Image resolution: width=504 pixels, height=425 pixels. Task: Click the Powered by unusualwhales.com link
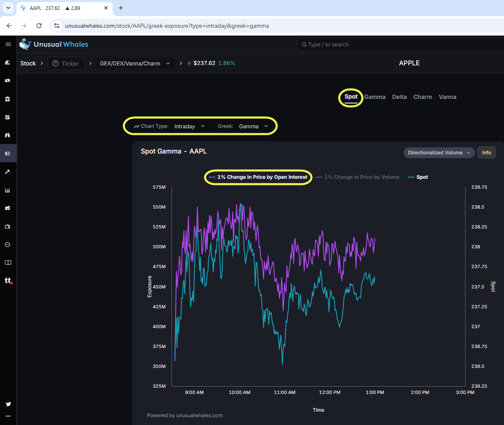185,415
